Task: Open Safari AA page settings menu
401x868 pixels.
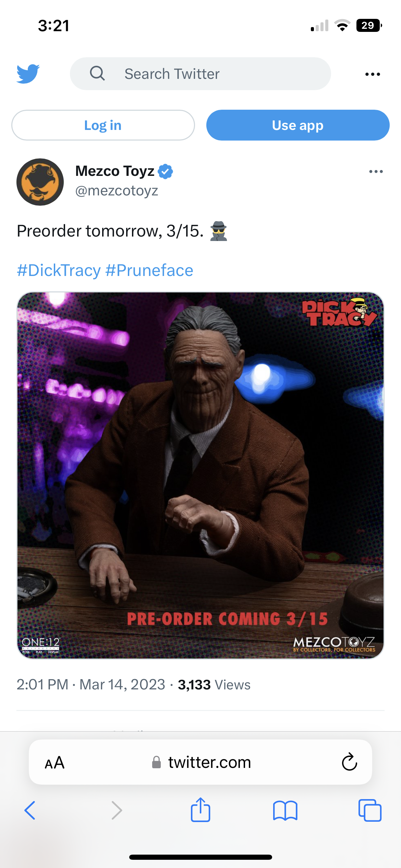Action: click(x=54, y=762)
